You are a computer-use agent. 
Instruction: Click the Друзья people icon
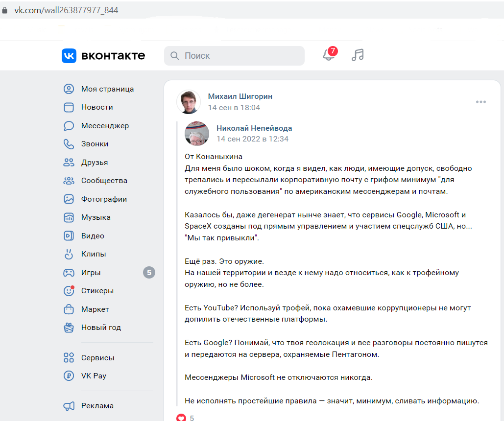pyautogui.click(x=69, y=163)
